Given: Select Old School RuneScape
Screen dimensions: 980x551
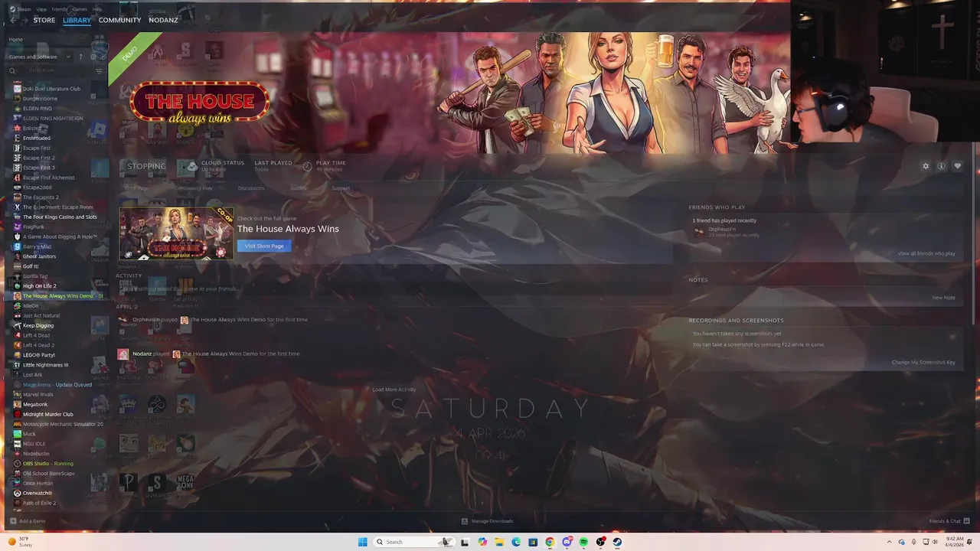Looking at the screenshot, I should click(49, 474).
